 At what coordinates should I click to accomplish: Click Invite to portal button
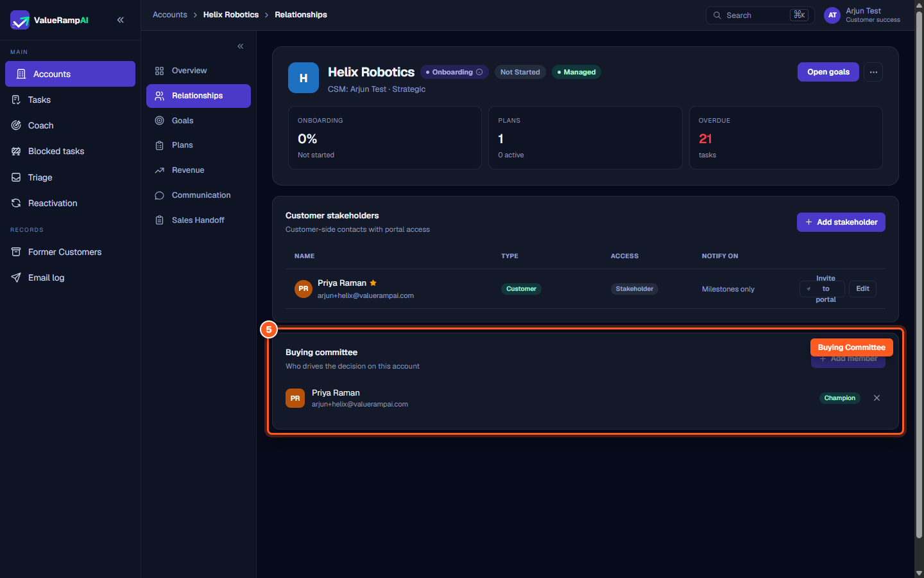(x=822, y=289)
